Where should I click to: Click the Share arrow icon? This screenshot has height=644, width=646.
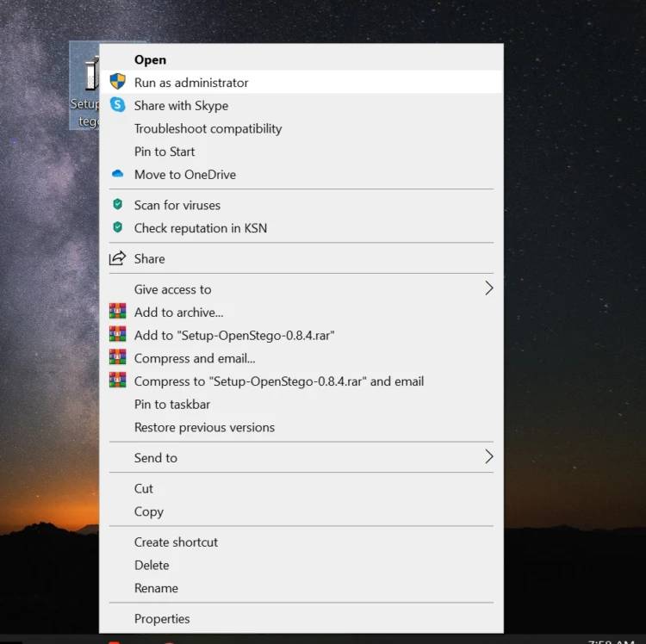(x=117, y=258)
